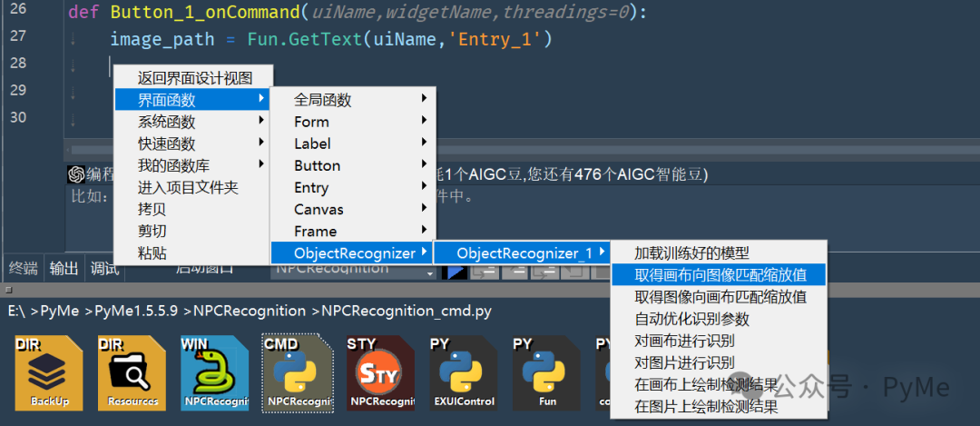Expand the 我的函数库 submenu

tap(192, 165)
